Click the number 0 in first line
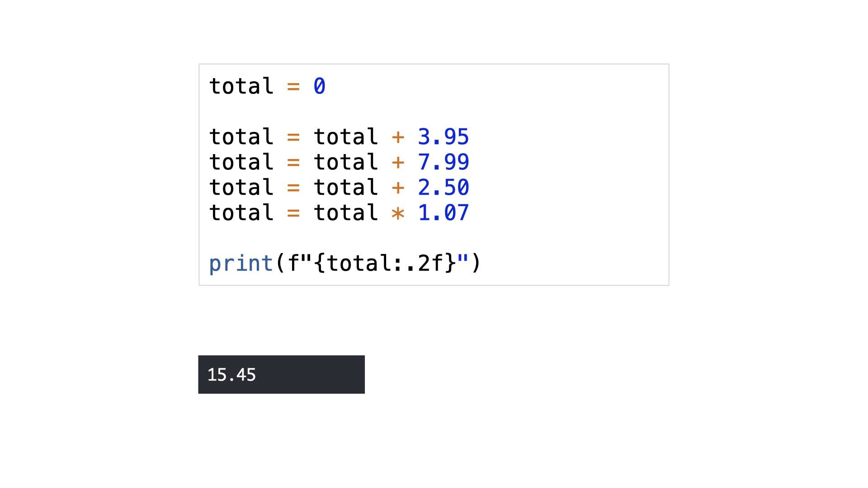The width and height of the screenshot is (868, 488). pyautogui.click(x=319, y=86)
